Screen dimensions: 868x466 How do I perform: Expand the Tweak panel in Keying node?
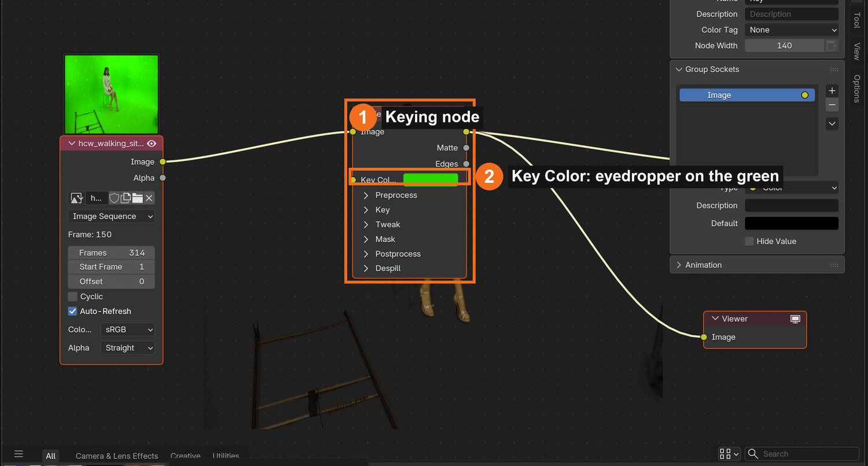[x=366, y=225]
